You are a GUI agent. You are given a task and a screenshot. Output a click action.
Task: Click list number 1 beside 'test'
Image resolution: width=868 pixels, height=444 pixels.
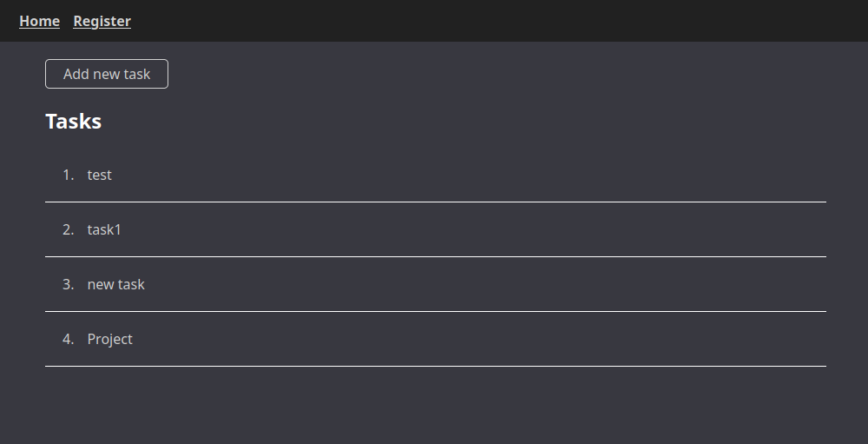[68, 175]
